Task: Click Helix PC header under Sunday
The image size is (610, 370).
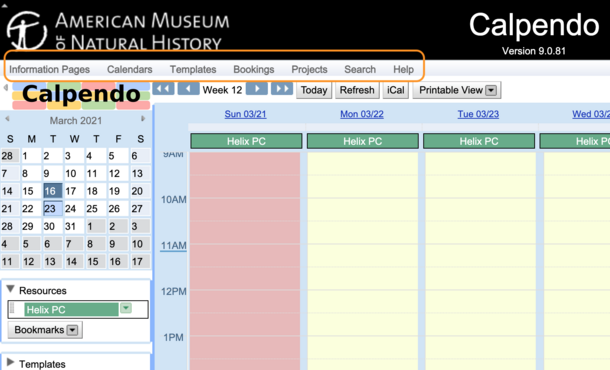Action: tap(246, 141)
